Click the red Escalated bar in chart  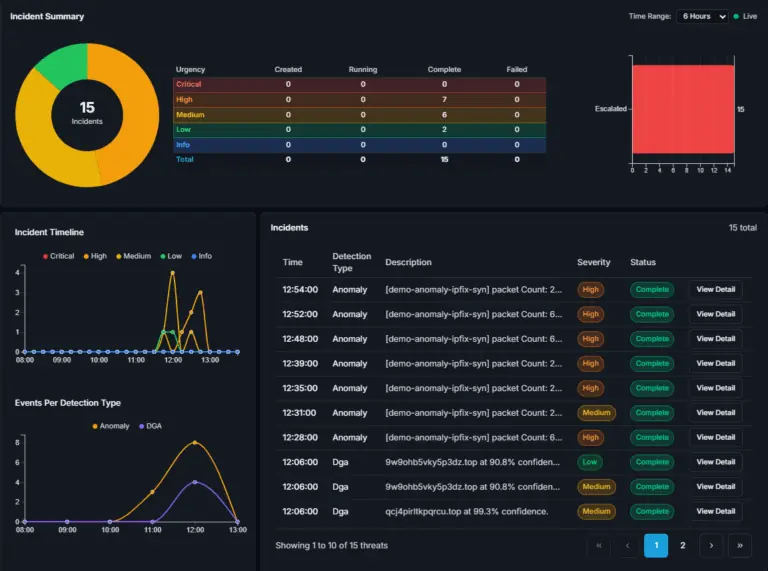(683, 109)
